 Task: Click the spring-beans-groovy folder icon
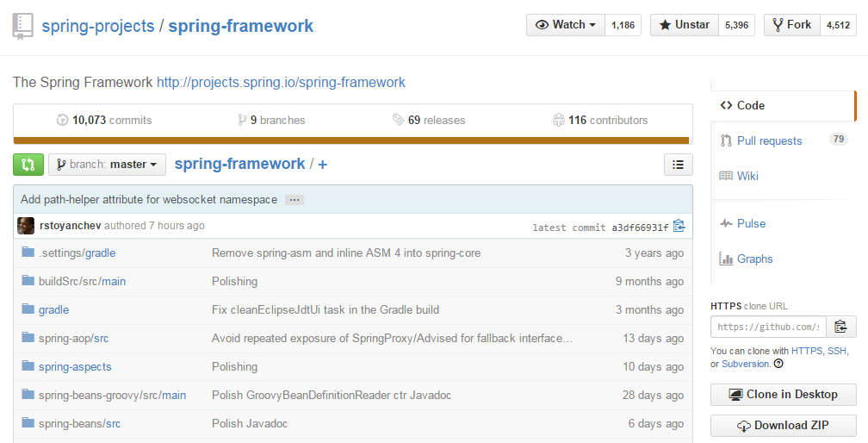click(x=28, y=394)
